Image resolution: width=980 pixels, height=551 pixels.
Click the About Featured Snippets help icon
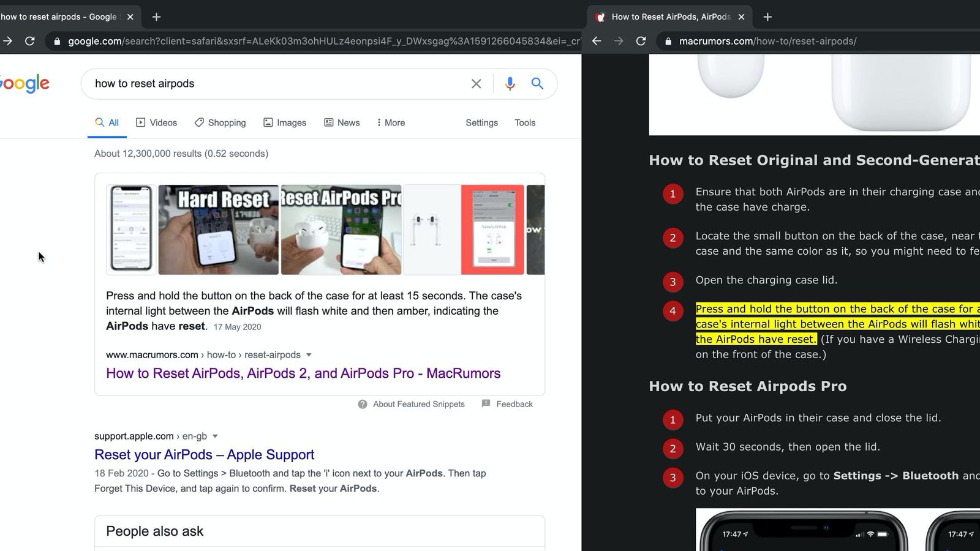pos(363,404)
